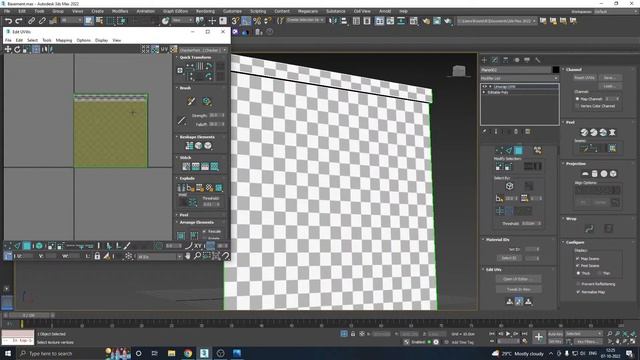Click the Save button in Channel rollout
The image size is (640, 360).
pos(610,78)
